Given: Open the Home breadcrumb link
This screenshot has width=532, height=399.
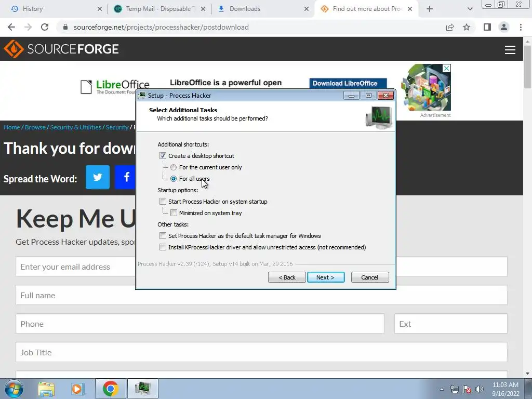Looking at the screenshot, I should (12, 127).
